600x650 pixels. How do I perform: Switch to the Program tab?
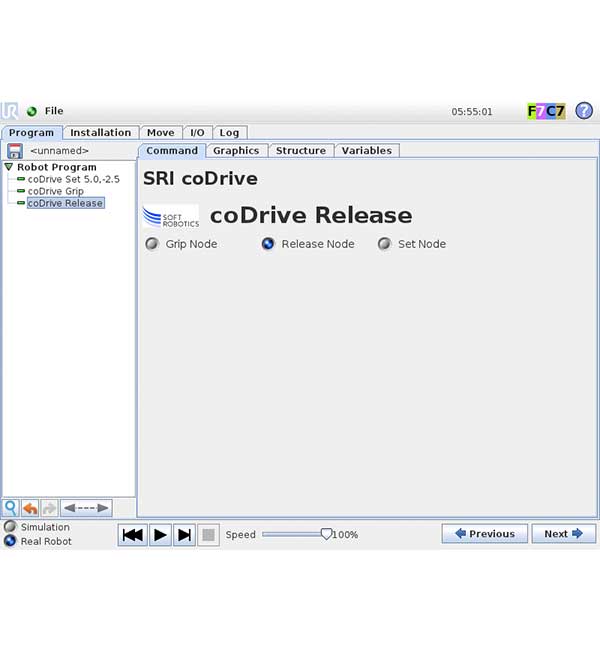coord(32,133)
